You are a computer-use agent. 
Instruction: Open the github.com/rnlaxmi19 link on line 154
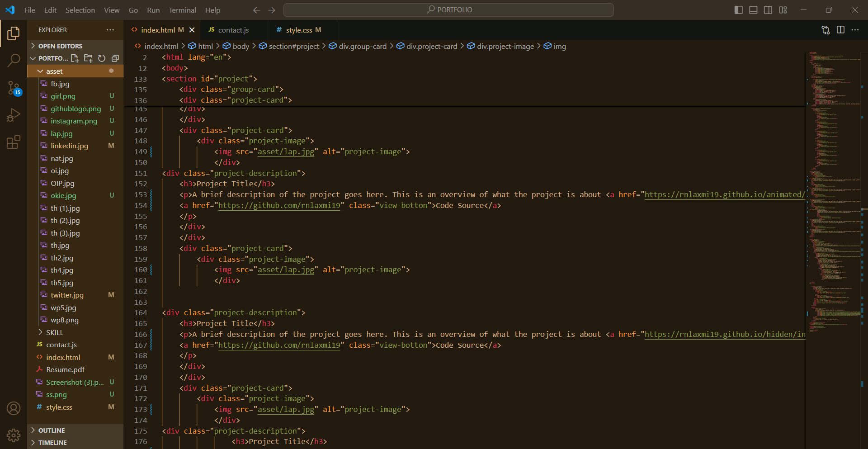click(x=279, y=206)
